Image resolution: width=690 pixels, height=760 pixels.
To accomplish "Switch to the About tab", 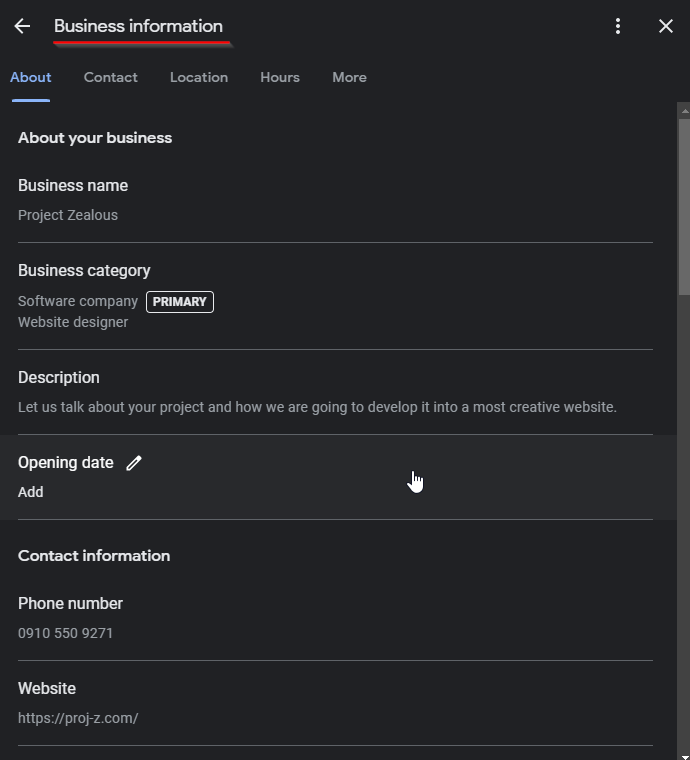I will pyautogui.click(x=31, y=77).
